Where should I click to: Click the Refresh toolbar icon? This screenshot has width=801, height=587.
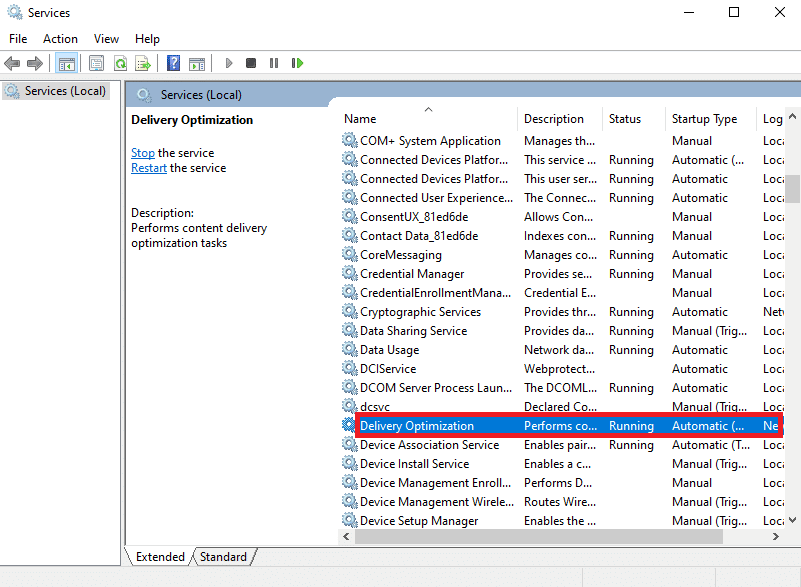click(120, 63)
